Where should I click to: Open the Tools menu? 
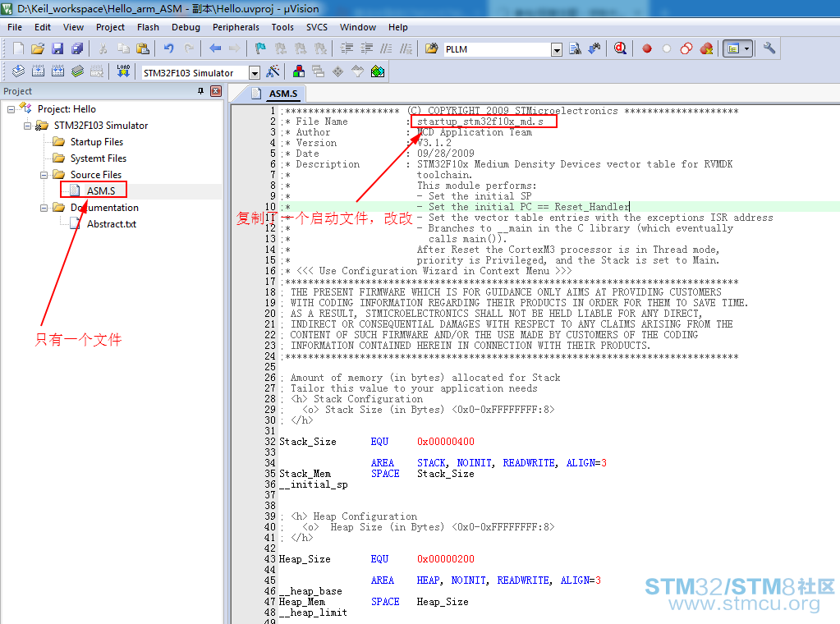point(282,27)
